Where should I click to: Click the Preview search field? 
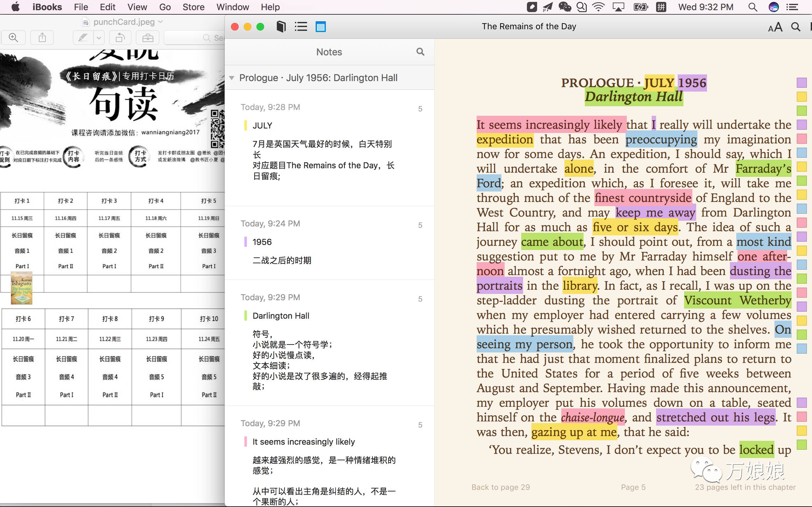point(194,38)
